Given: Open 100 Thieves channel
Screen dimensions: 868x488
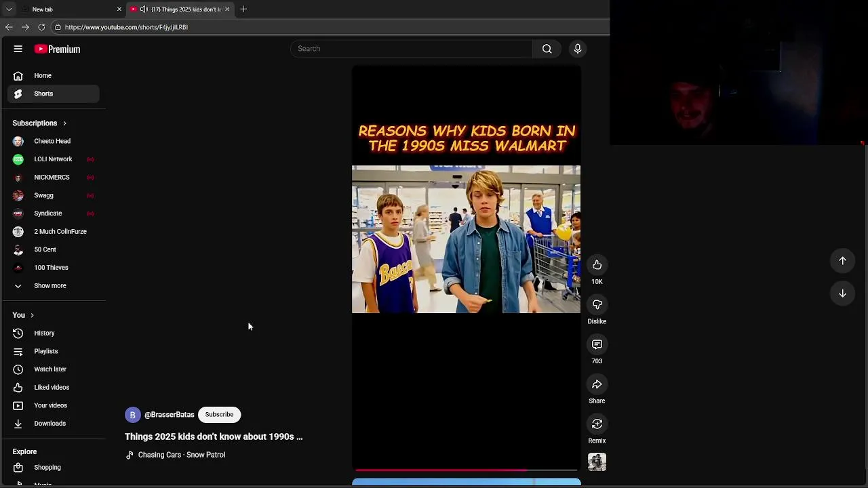Looking at the screenshot, I should [x=54, y=268].
